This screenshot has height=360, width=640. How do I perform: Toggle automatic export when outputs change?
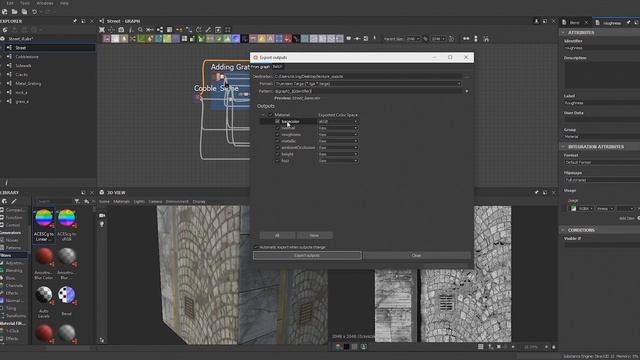click(x=256, y=247)
